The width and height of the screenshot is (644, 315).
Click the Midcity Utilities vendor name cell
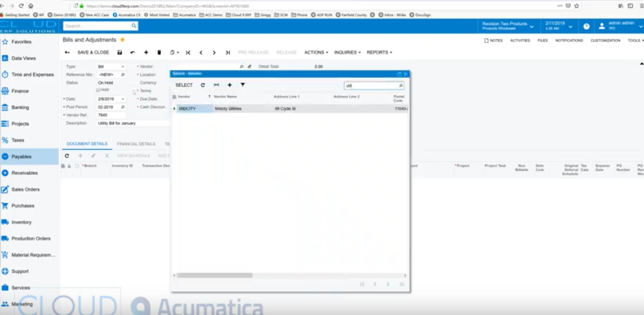243,109
